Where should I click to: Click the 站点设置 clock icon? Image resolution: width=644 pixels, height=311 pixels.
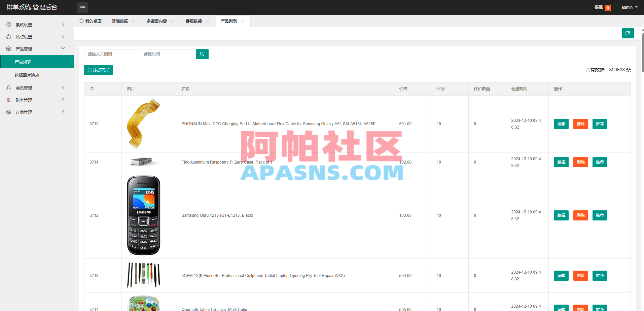[x=8, y=36]
